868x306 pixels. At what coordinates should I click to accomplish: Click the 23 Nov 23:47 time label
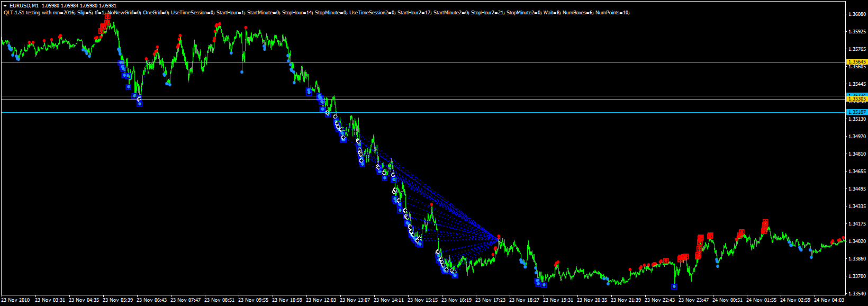[694, 300]
